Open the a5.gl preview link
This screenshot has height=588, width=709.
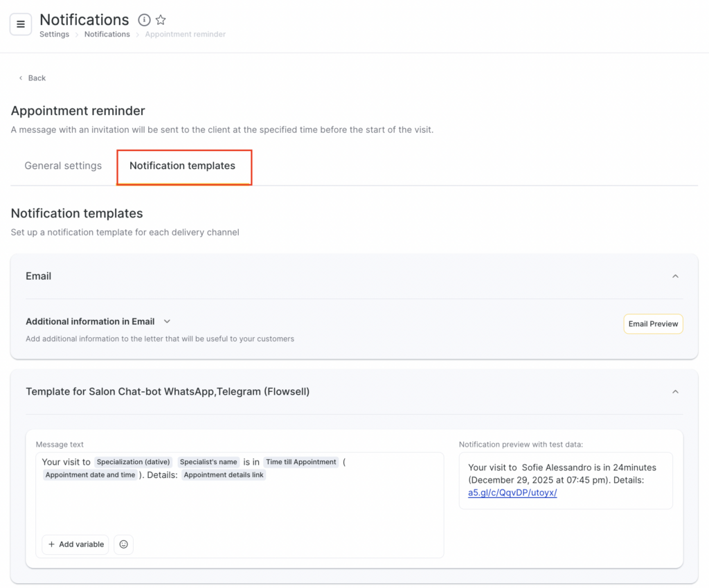pyautogui.click(x=512, y=492)
